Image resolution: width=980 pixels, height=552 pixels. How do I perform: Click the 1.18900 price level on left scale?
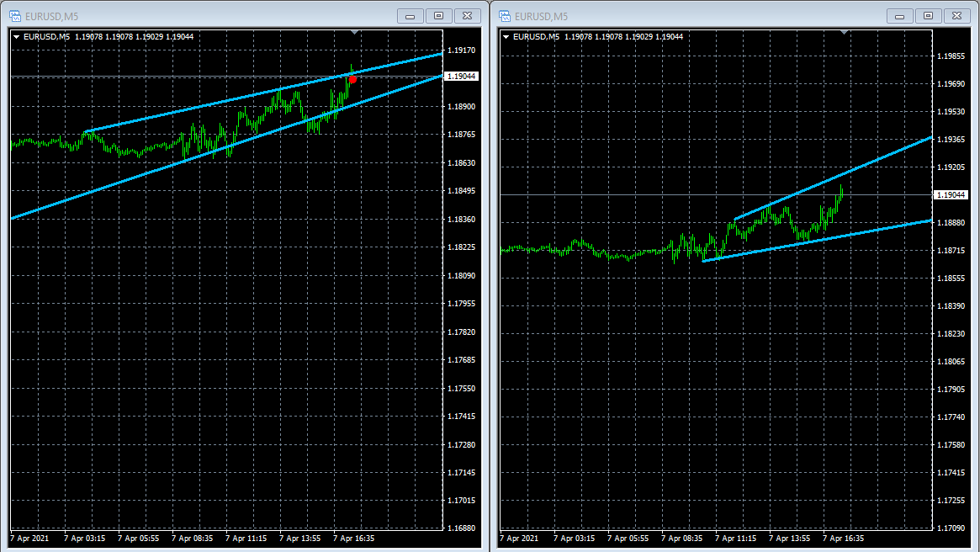pyautogui.click(x=461, y=106)
